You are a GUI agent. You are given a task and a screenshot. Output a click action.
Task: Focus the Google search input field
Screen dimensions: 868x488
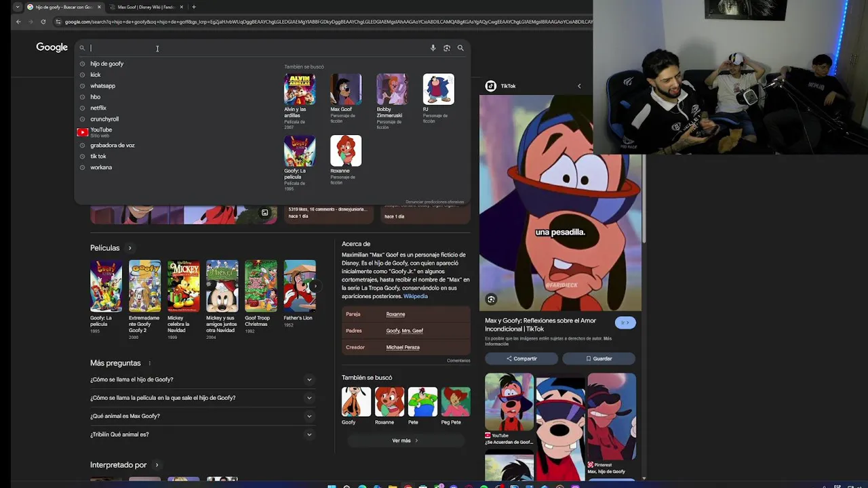coord(258,48)
